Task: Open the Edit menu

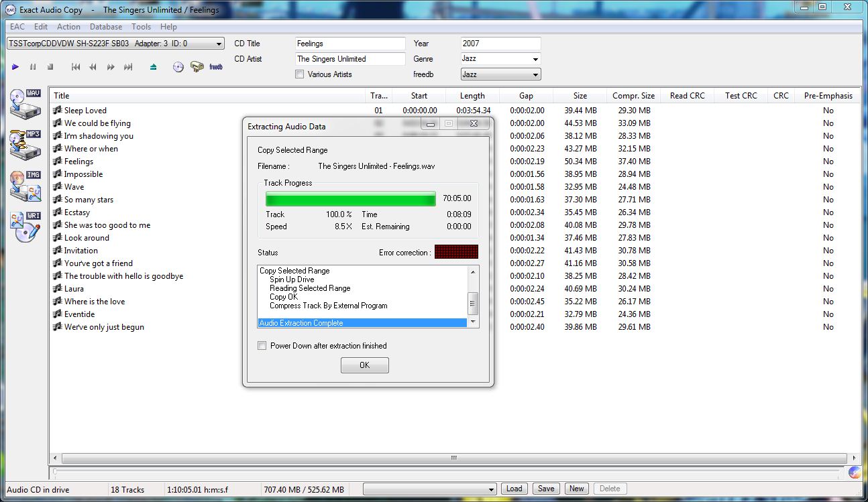Action: pos(41,27)
